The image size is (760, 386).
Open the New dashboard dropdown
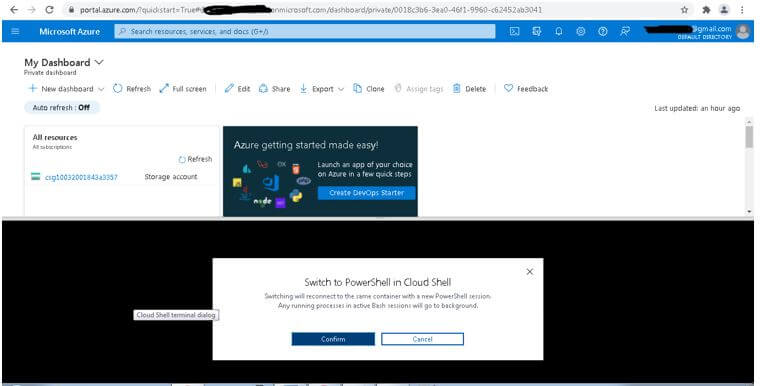pos(66,89)
